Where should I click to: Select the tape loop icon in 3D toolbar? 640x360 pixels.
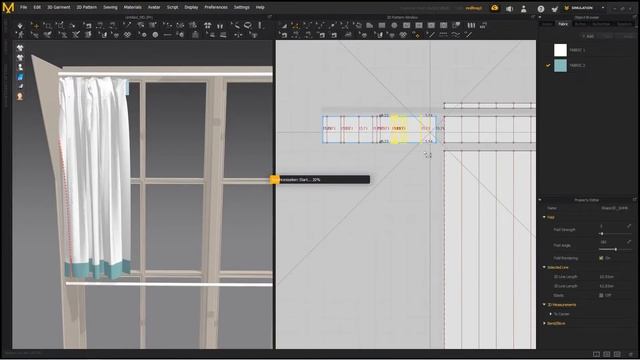[247, 25]
